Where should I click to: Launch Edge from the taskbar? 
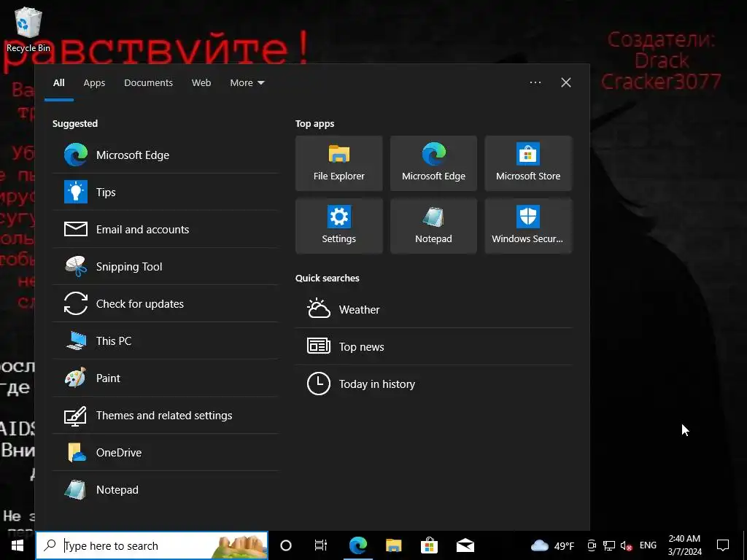tap(357, 545)
